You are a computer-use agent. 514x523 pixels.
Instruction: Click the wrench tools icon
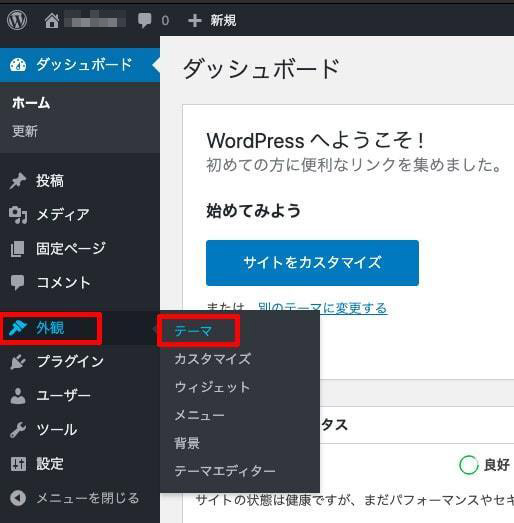[x=18, y=430]
